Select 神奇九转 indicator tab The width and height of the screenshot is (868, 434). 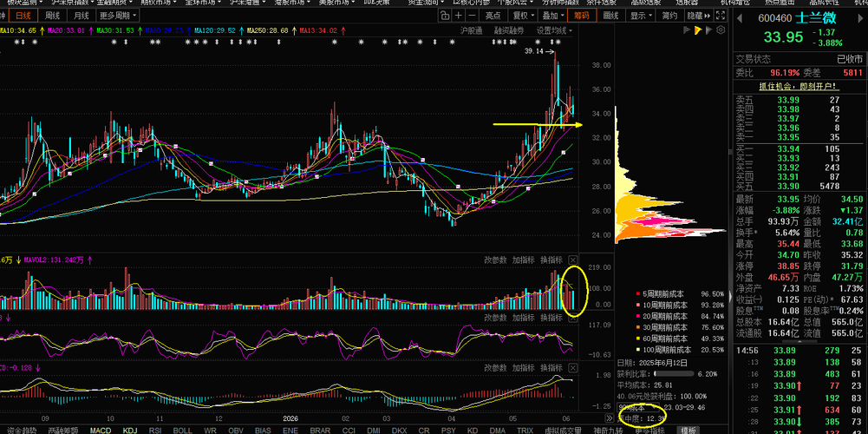point(609,431)
